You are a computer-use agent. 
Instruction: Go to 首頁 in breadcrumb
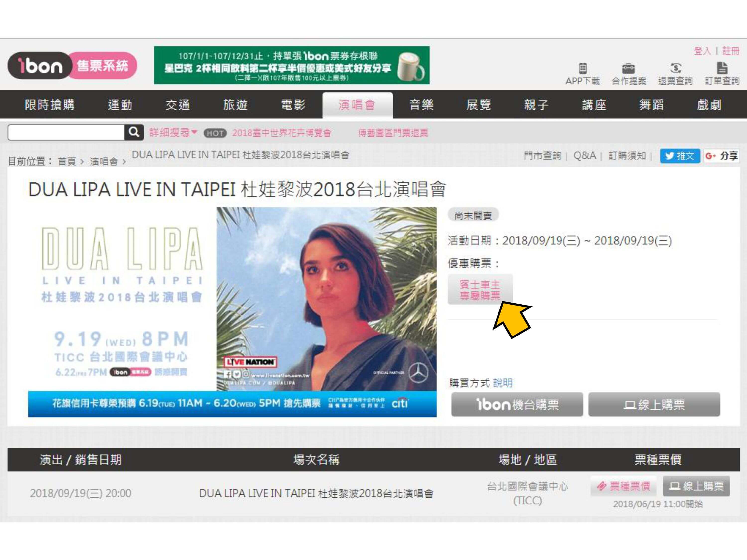pos(67,161)
